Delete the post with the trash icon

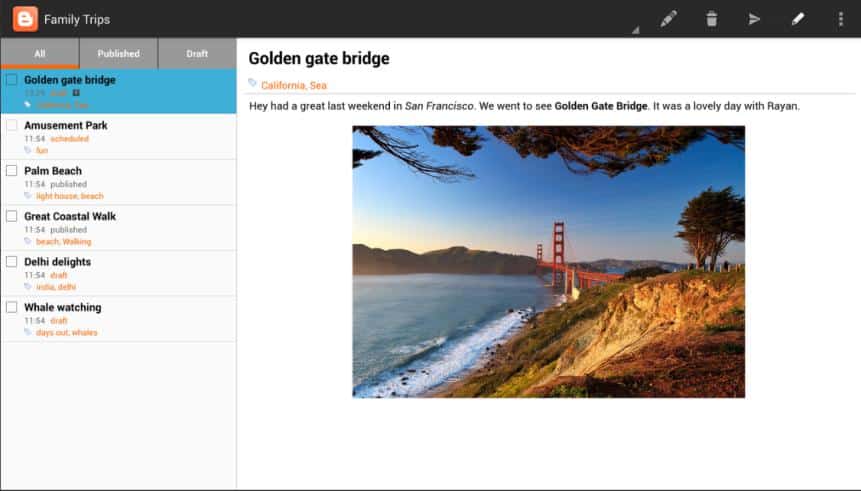[711, 19]
